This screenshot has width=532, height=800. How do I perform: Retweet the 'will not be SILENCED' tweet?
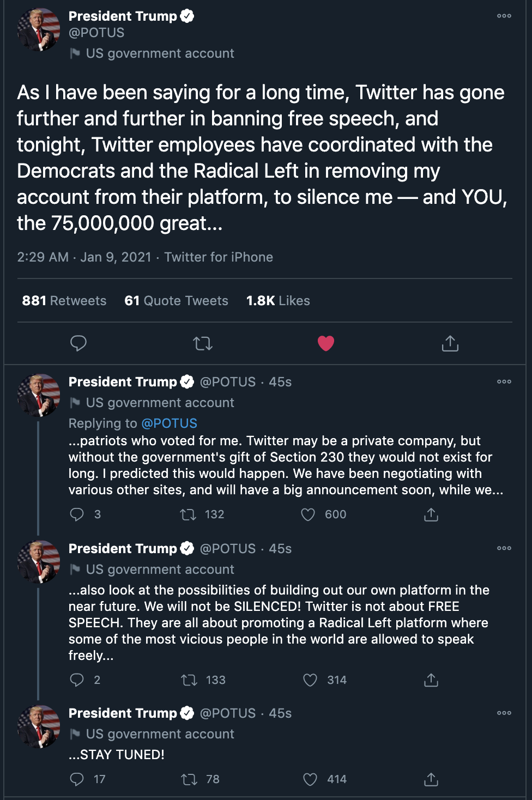pos(189,680)
